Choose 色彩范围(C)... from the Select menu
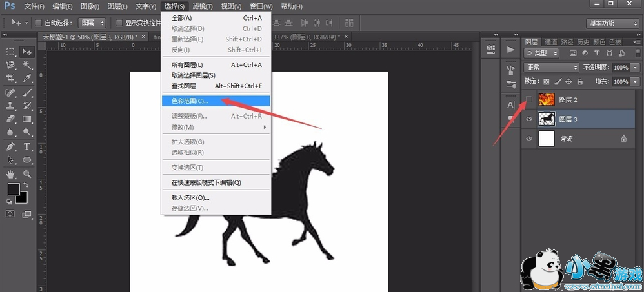This screenshot has width=644, height=292. click(190, 101)
